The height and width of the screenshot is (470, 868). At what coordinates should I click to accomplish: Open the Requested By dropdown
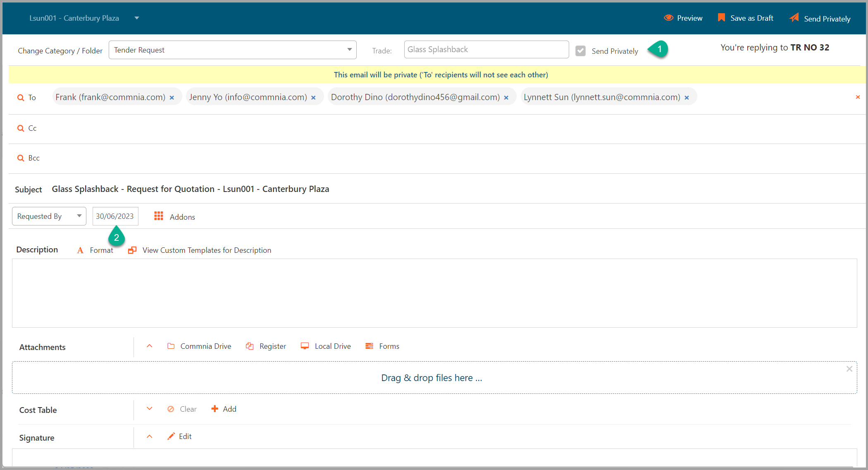49,216
